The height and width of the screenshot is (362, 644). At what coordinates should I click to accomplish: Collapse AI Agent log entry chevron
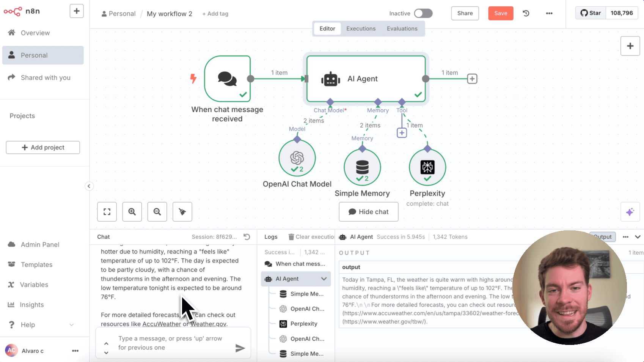(x=324, y=279)
